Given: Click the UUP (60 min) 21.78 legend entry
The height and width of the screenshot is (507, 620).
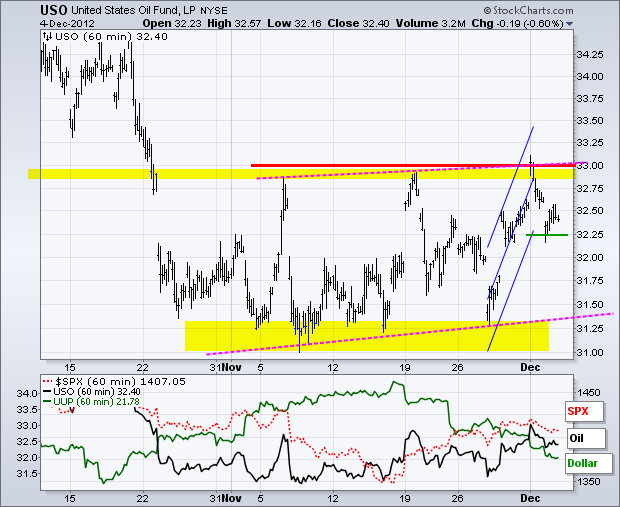Looking at the screenshot, I should [x=91, y=401].
